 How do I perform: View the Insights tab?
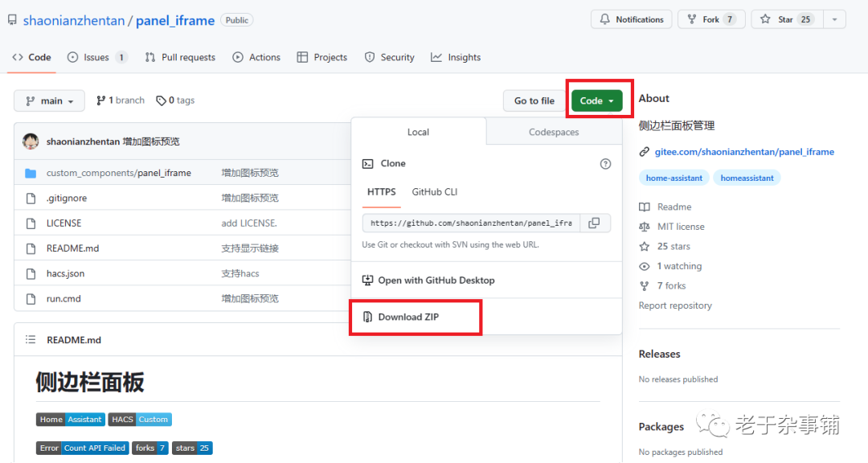pos(456,57)
